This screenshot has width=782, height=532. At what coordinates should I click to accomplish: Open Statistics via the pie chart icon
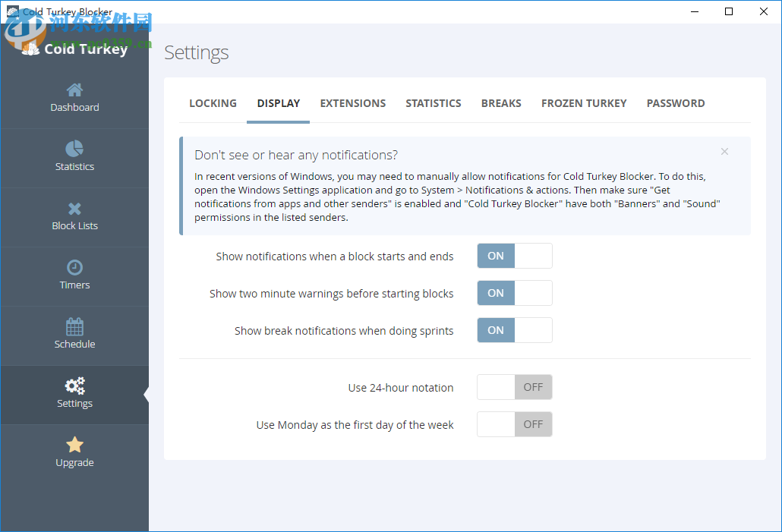pyautogui.click(x=74, y=148)
